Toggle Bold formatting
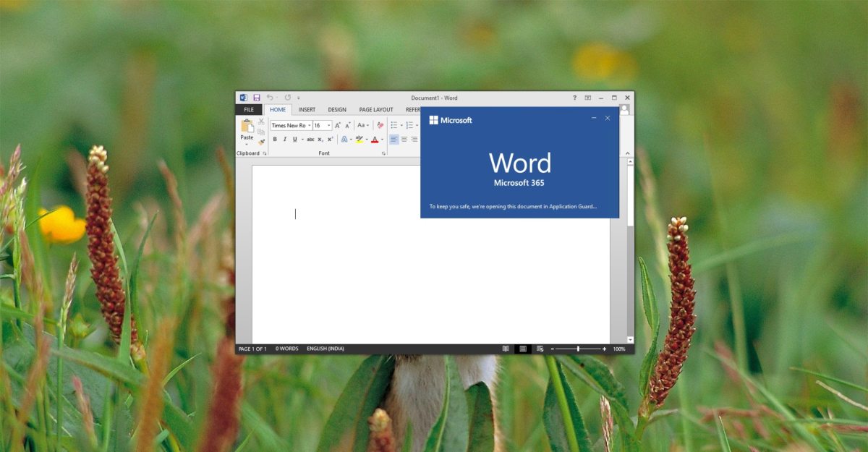 [x=275, y=139]
